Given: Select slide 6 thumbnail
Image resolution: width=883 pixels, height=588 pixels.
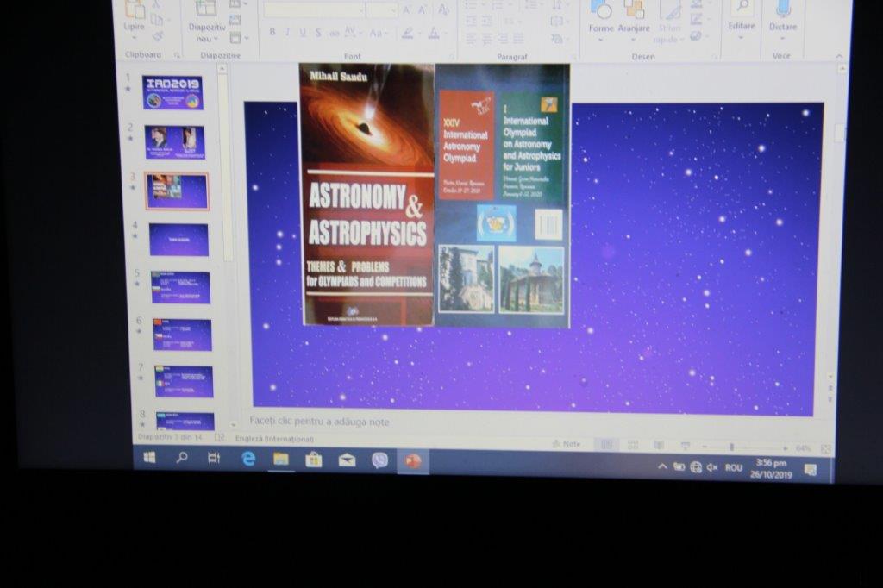Looking at the screenshot, I should (x=182, y=335).
